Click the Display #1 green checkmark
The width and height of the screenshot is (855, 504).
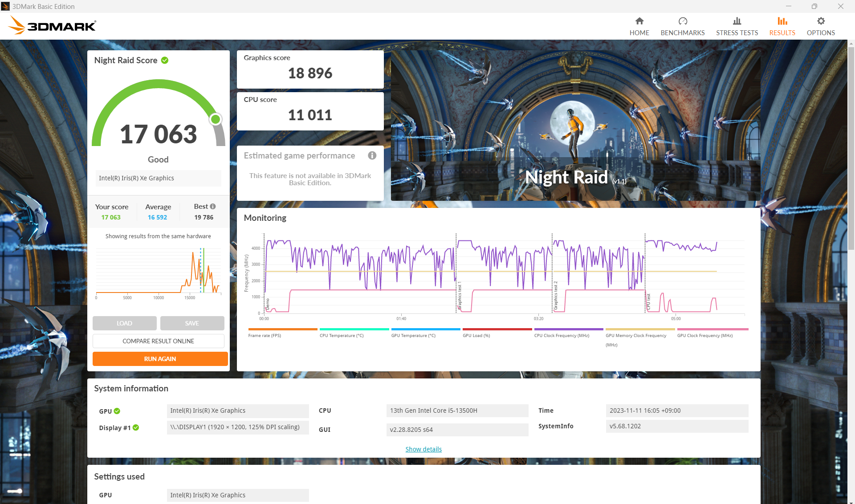(136, 427)
